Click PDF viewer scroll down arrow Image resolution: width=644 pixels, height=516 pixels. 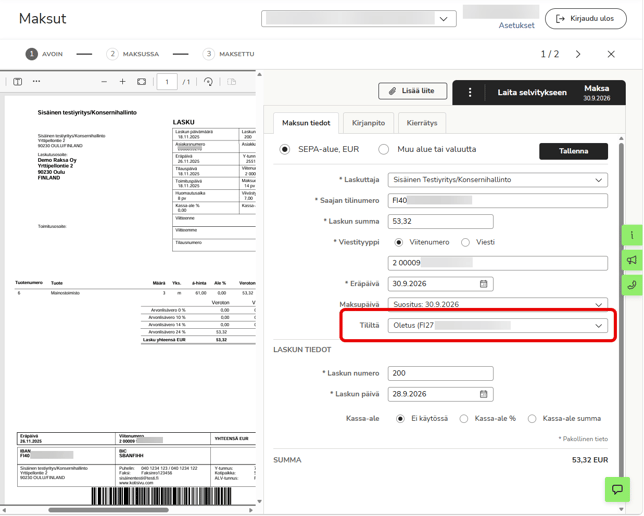click(x=259, y=502)
